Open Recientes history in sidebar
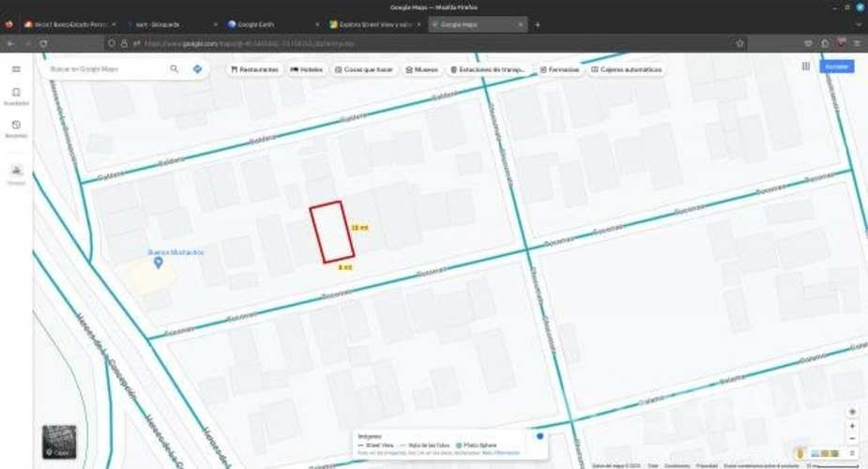The height and width of the screenshot is (469, 868). (16, 129)
